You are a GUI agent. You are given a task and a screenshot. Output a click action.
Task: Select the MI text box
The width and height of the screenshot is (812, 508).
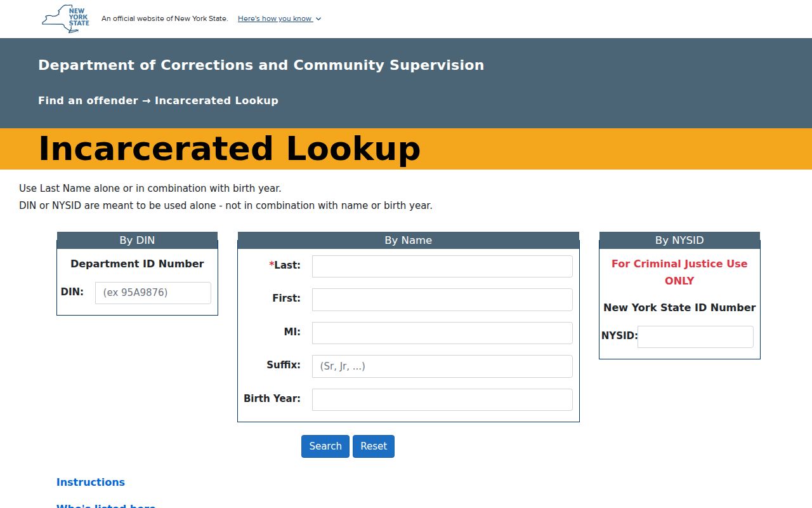click(x=442, y=333)
